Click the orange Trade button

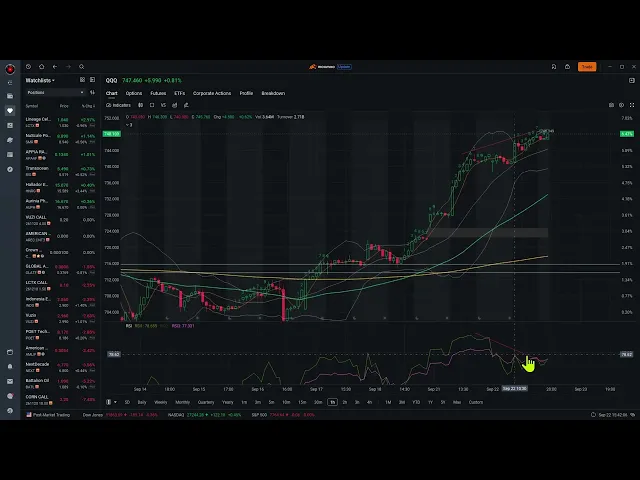click(x=587, y=67)
